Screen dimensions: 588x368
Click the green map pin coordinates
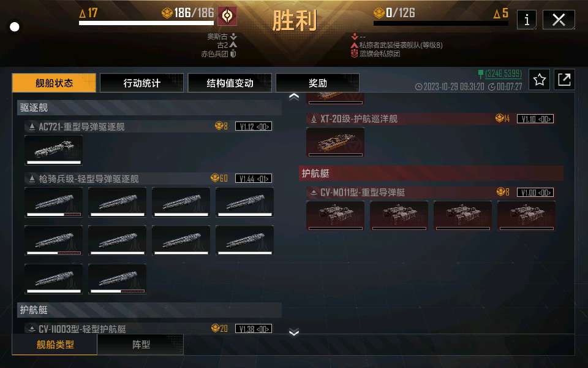pyautogui.click(x=500, y=74)
